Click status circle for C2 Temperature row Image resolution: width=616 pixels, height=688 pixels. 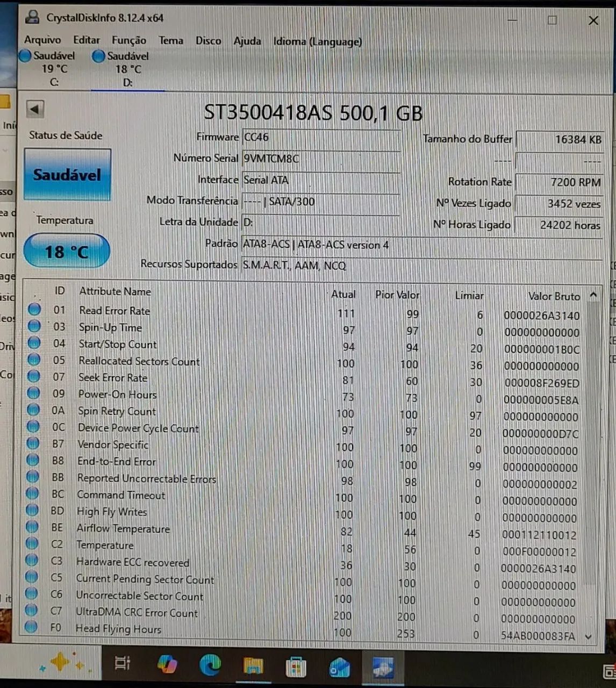point(32,543)
